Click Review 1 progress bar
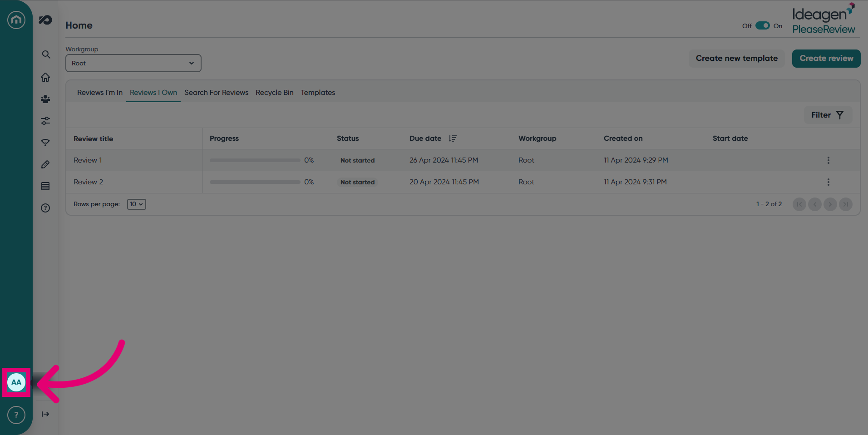The height and width of the screenshot is (435, 868). (x=255, y=160)
